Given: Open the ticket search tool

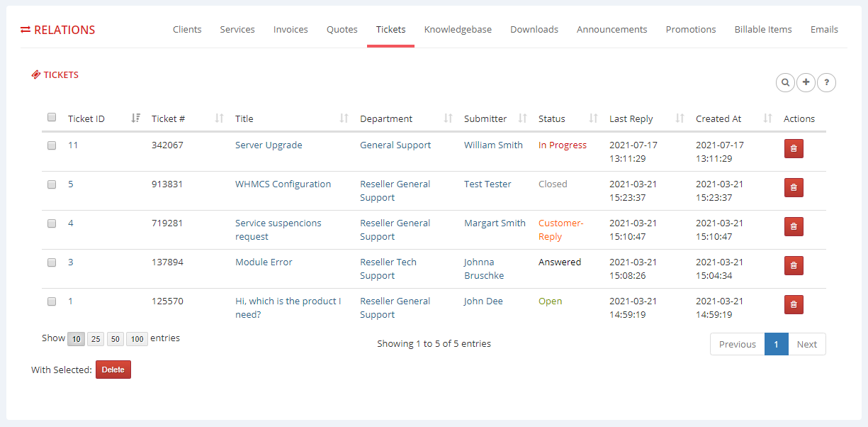Looking at the screenshot, I should [x=785, y=82].
